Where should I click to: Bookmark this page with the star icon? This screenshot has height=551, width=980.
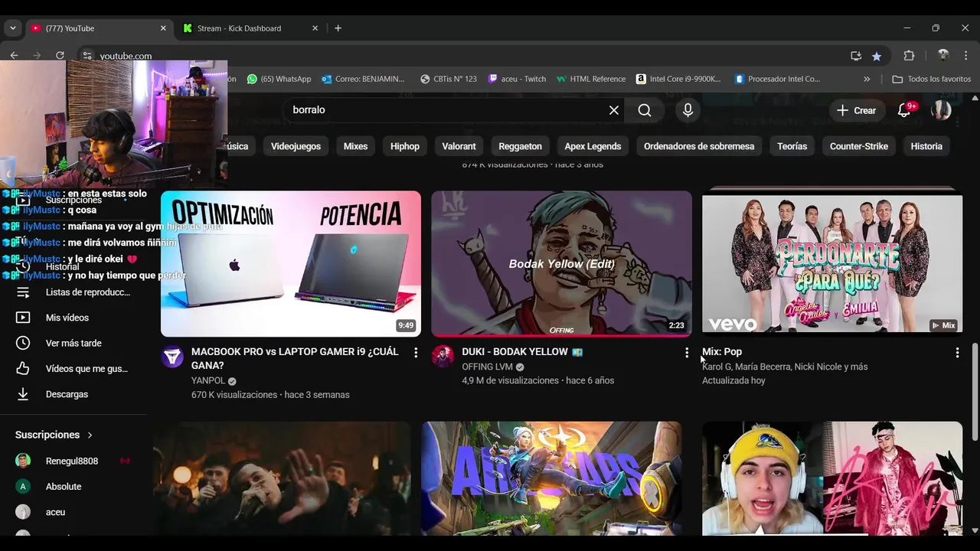tap(877, 56)
